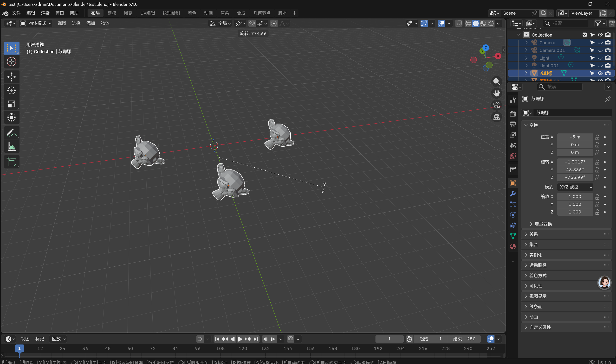Open the XYZ 欧拉 rotation mode dropdown
Image resolution: width=616 pixels, height=364 pixels.
[575, 187]
